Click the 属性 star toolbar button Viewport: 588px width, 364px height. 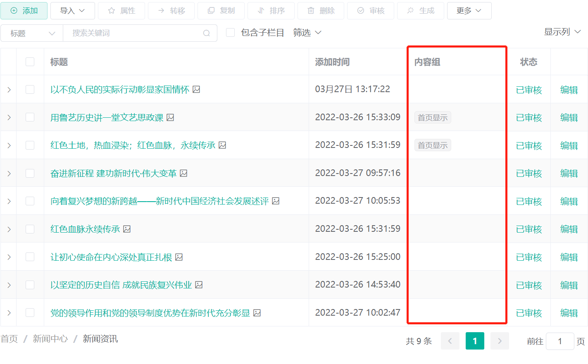(x=121, y=11)
